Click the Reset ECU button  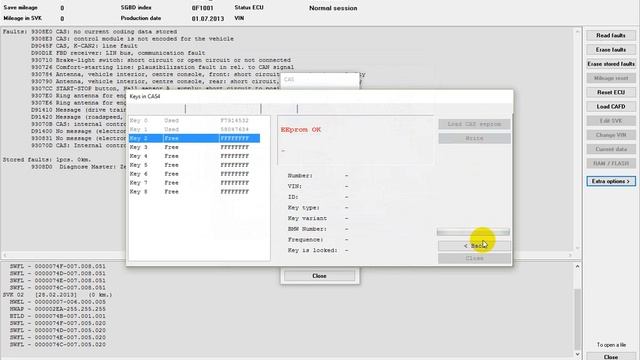611,92
